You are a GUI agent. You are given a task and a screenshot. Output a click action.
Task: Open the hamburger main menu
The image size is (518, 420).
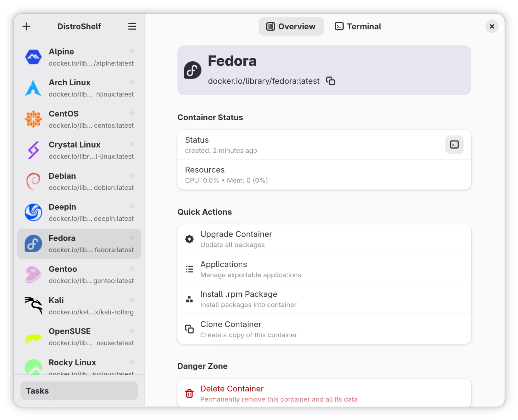coord(132,26)
